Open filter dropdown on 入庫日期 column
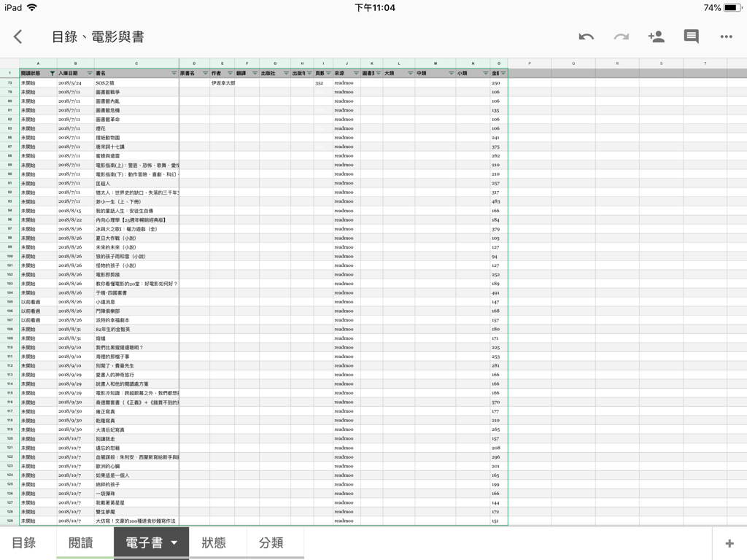 pos(90,74)
